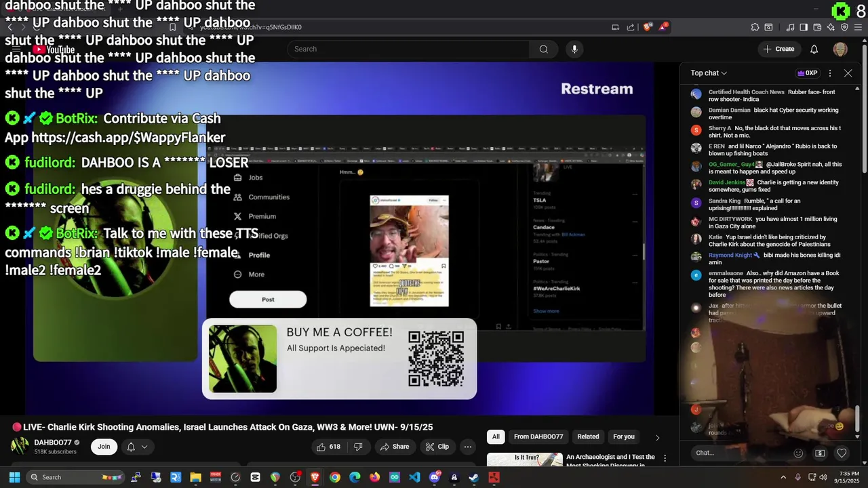
Task: Click the search magnifier button
Action: [543, 49]
